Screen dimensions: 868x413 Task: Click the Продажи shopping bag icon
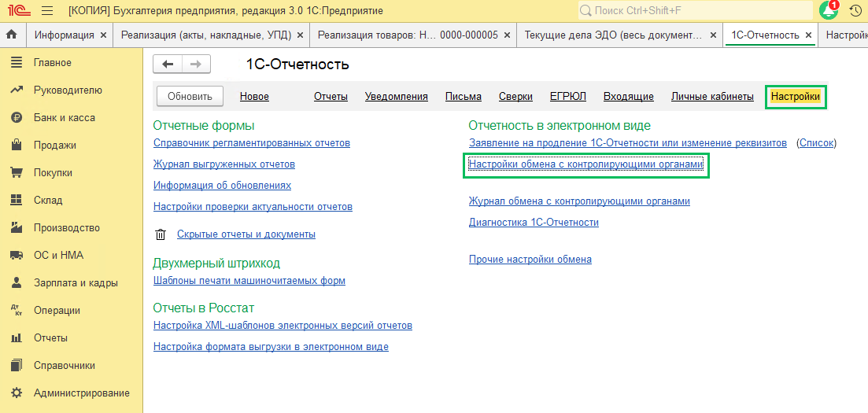click(17, 145)
